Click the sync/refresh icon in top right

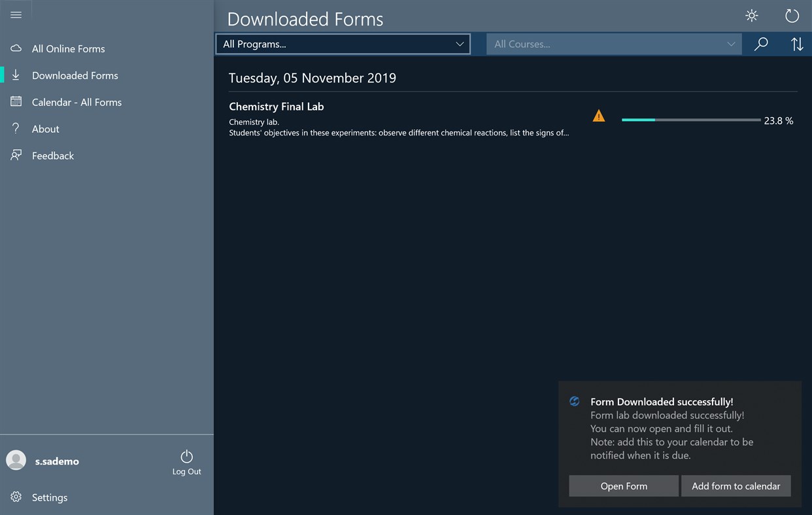click(792, 16)
